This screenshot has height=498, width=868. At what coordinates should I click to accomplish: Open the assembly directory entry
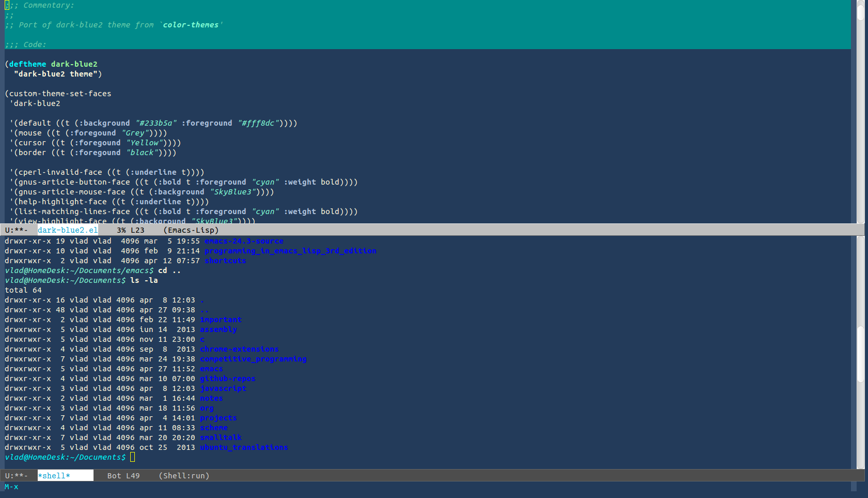219,329
